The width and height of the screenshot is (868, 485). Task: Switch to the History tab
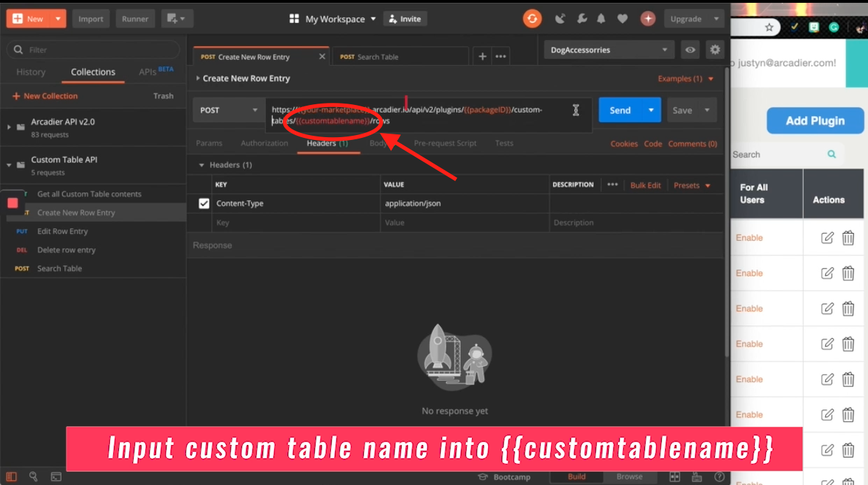click(31, 72)
